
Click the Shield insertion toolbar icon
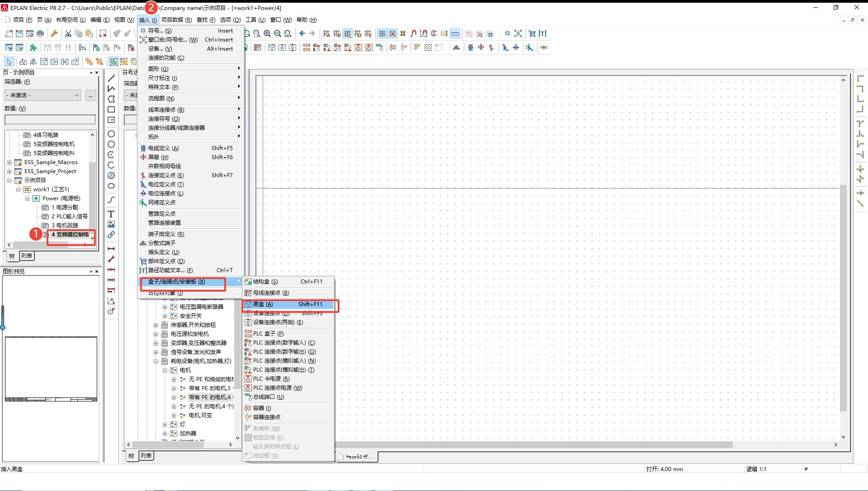point(481,47)
